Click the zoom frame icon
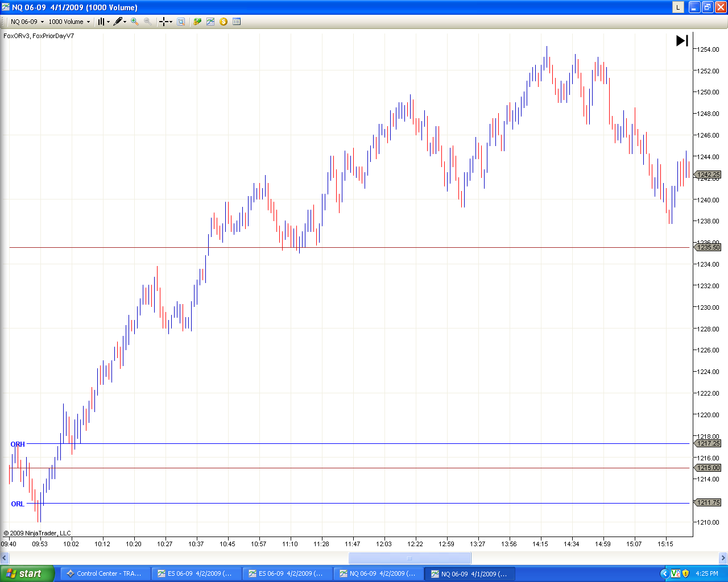728x582 pixels. [181, 22]
